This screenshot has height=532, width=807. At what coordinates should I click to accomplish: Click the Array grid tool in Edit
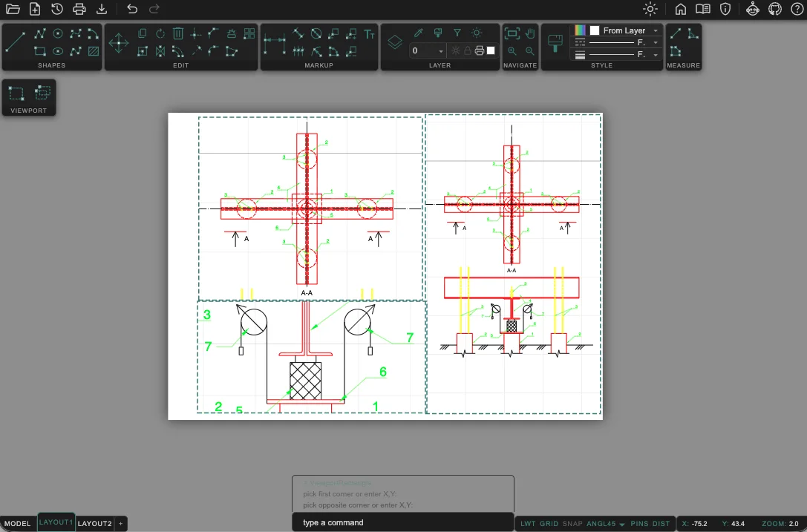(249, 34)
